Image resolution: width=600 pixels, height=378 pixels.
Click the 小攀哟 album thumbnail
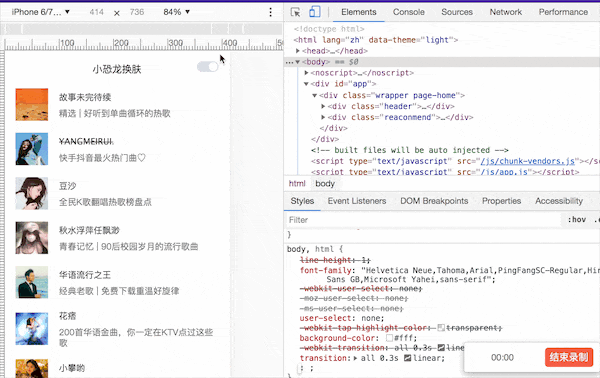(x=32, y=368)
